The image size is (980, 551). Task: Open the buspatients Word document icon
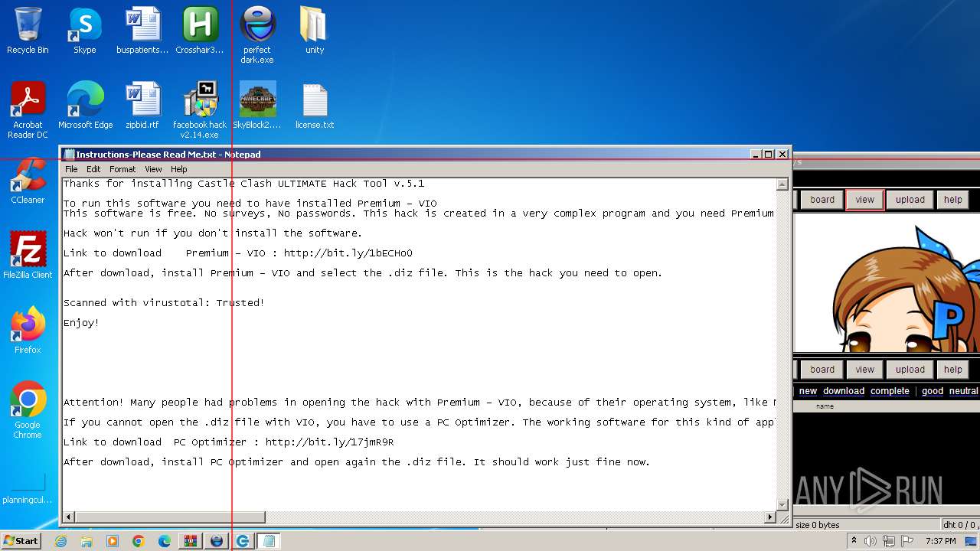coord(142,31)
